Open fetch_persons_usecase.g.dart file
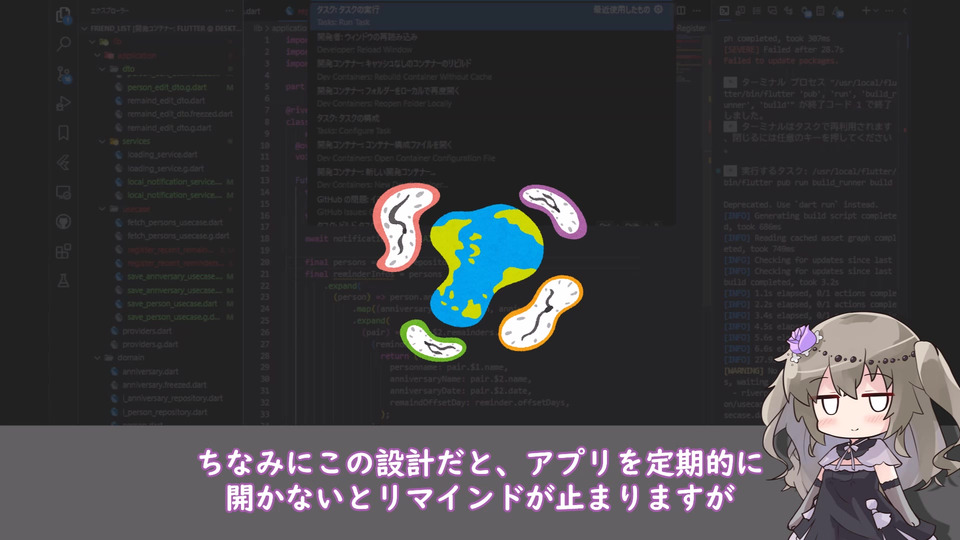The image size is (960, 540). point(178,236)
